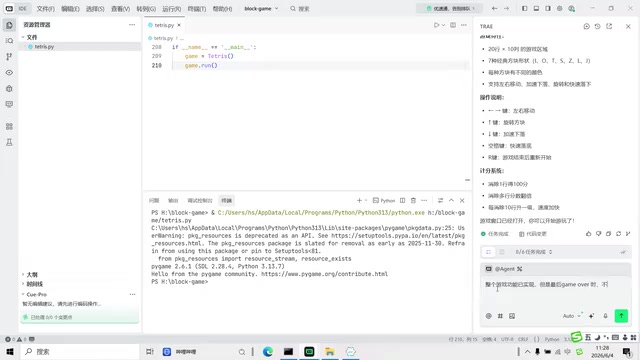This screenshot has height=360, width=640.
Task: Maximize terminal panel with up chevron
Action: (x=451, y=200)
